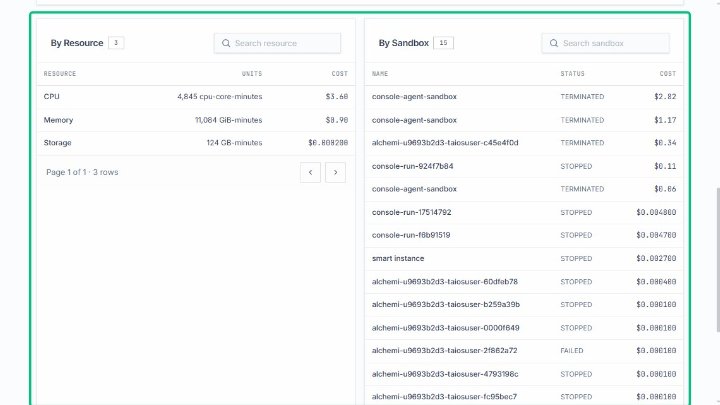The height and width of the screenshot is (405, 720).
Task: Click STOPPED status of console-run-f6b91519
Action: tap(576, 235)
